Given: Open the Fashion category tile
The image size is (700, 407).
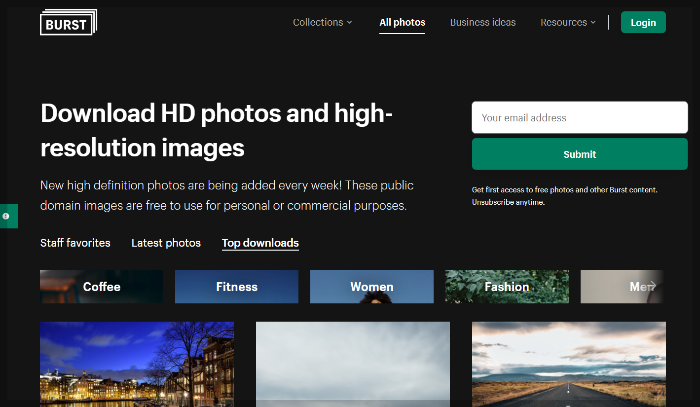Looking at the screenshot, I should [507, 287].
